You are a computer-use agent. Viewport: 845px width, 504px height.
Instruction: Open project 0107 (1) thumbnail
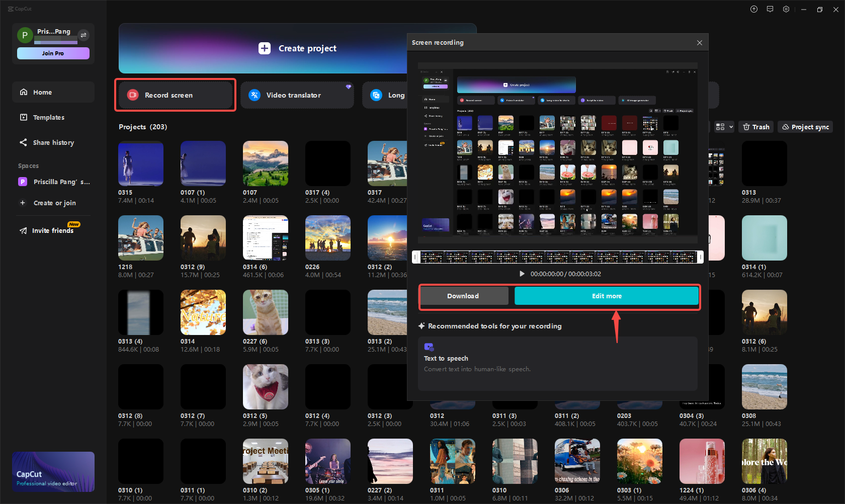[x=203, y=163]
